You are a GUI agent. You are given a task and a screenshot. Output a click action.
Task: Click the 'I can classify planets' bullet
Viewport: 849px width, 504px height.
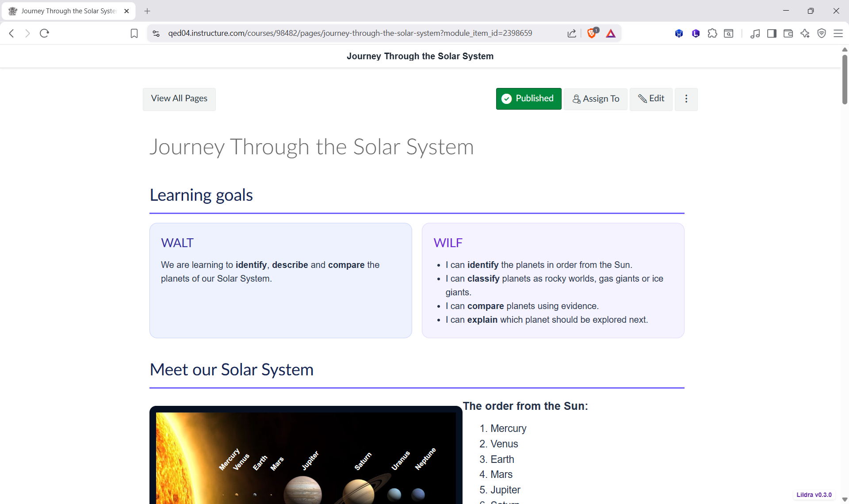coord(555,285)
